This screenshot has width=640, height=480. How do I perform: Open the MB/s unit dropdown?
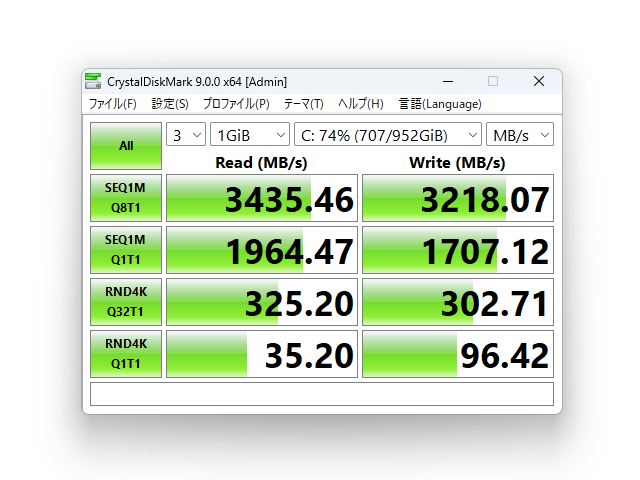520,134
